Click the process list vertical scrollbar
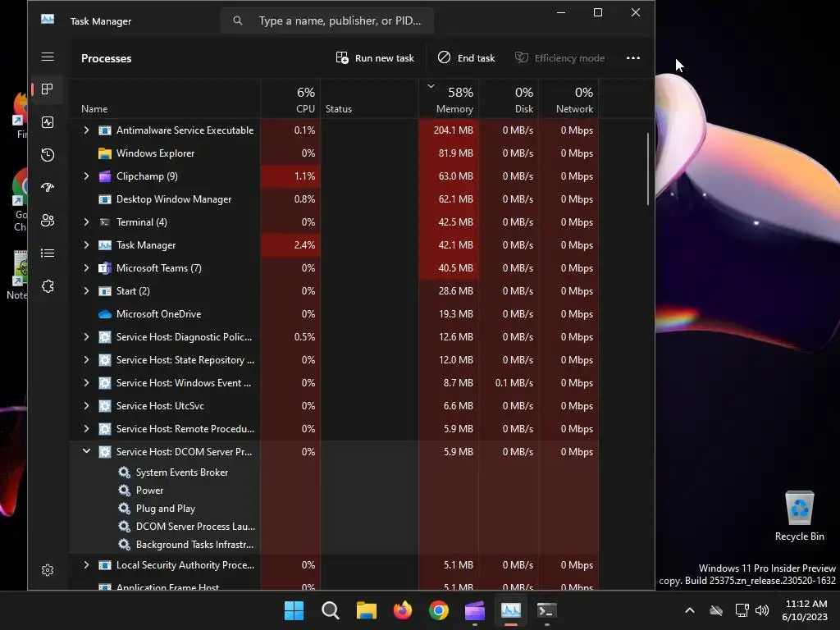Viewport: 840px width, 630px height. (x=648, y=169)
